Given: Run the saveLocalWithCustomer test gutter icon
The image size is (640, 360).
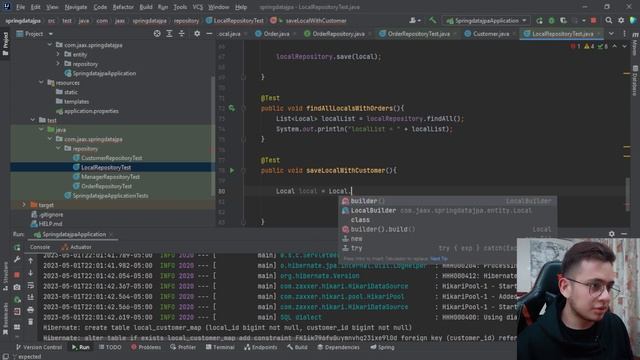Looking at the screenshot, I should (x=232, y=170).
